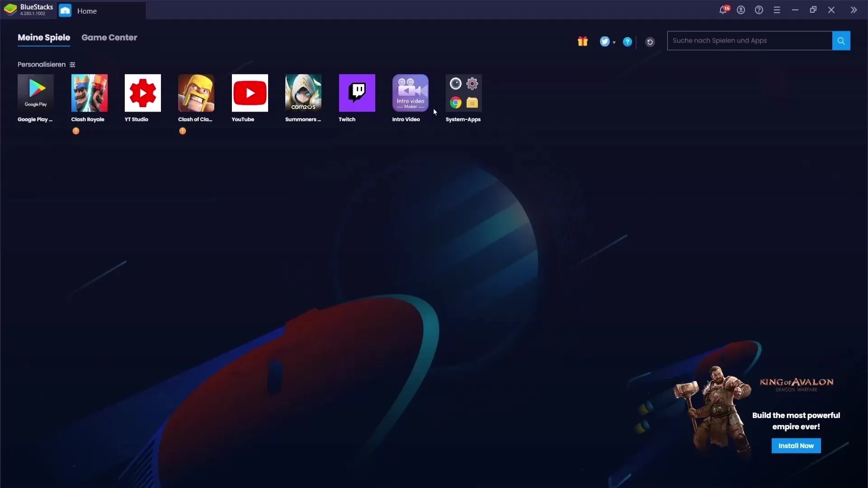
Task: Launch YT Studio app
Action: tap(142, 93)
